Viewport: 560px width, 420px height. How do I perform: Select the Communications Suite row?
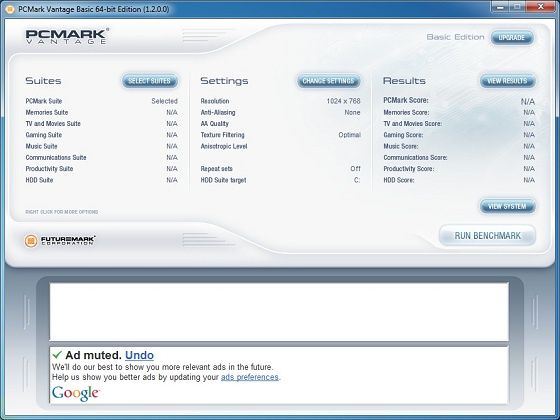point(101,158)
